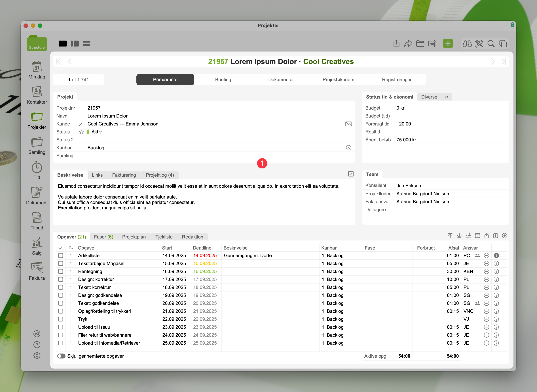The width and height of the screenshot is (537, 392).
Task: Click the envelope icon beside Kunde
Action: [348, 124]
